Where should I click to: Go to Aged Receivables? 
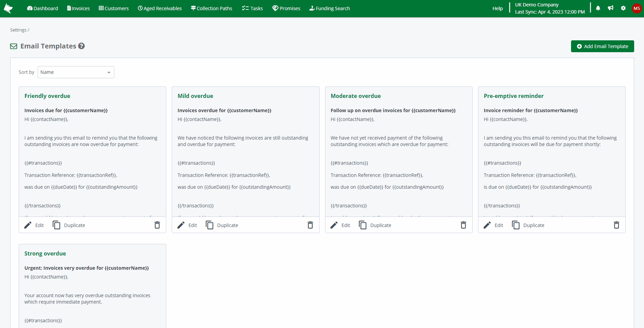[x=159, y=8]
